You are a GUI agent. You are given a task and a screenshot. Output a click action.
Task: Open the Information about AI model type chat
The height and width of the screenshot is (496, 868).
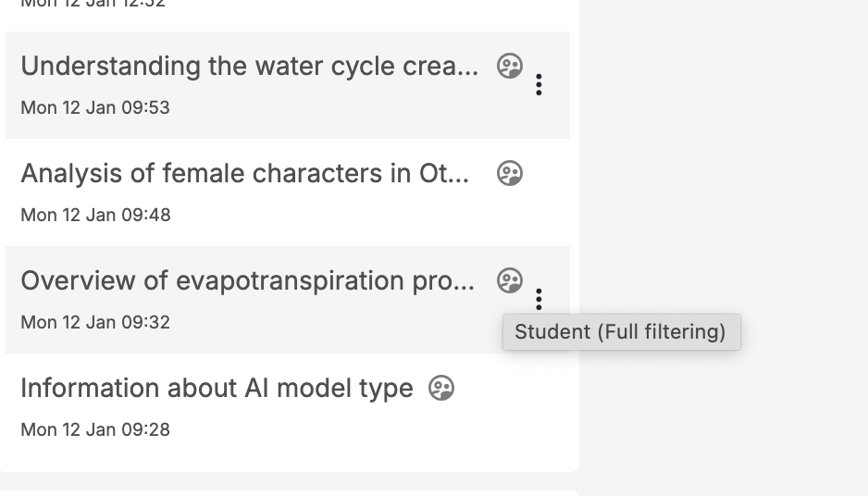(217, 389)
